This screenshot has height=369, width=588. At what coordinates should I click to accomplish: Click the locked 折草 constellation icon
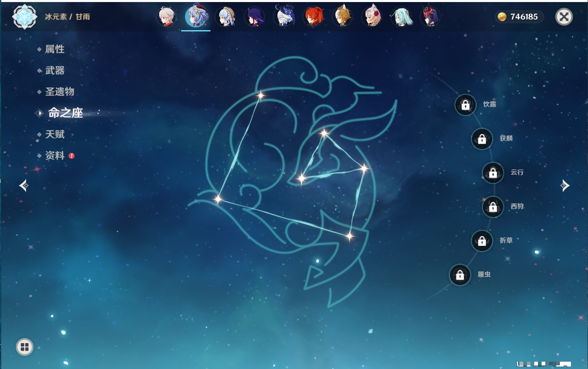[482, 241]
